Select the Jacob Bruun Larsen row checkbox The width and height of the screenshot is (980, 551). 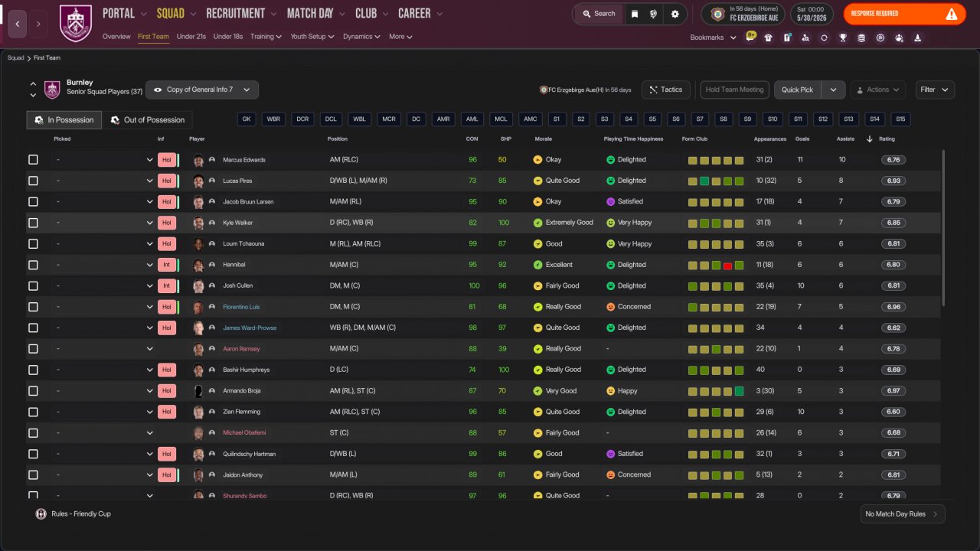(x=33, y=202)
